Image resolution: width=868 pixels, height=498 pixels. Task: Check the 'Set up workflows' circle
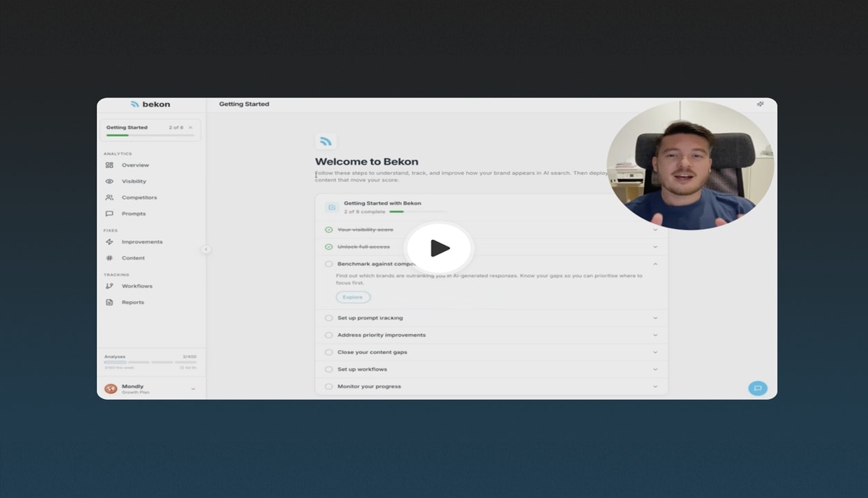(329, 369)
